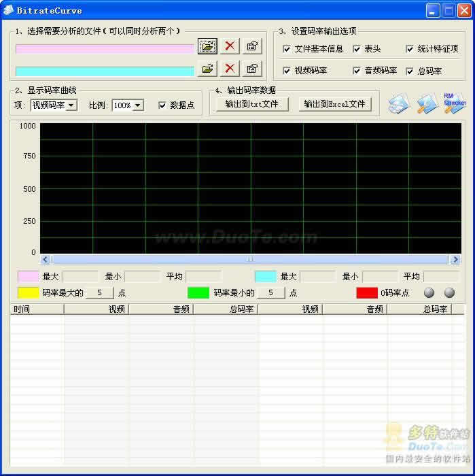475x476 pixels.
Task: Click the chart horizontal scrollbar thumb
Action: [x=250, y=260]
